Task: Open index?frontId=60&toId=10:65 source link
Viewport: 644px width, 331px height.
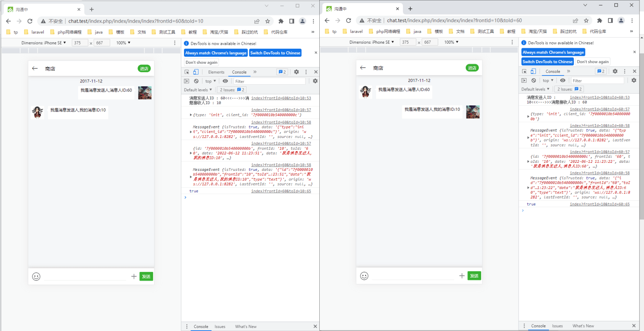Action: (281, 191)
